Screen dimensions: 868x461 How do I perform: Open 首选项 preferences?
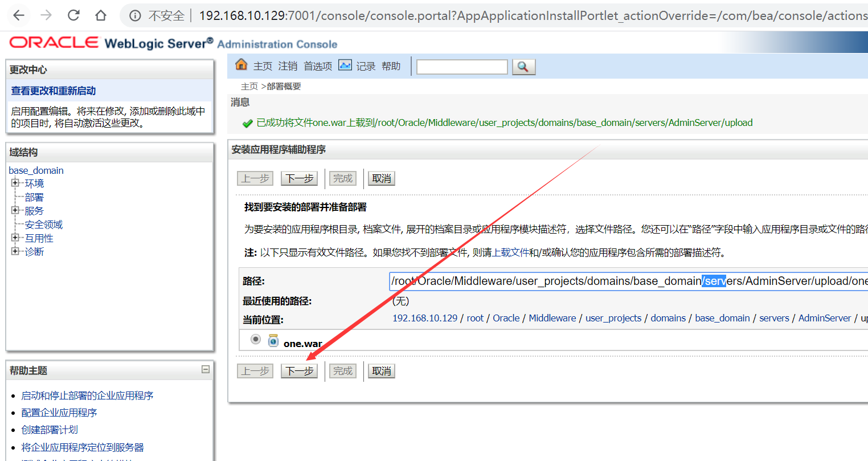coord(318,66)
